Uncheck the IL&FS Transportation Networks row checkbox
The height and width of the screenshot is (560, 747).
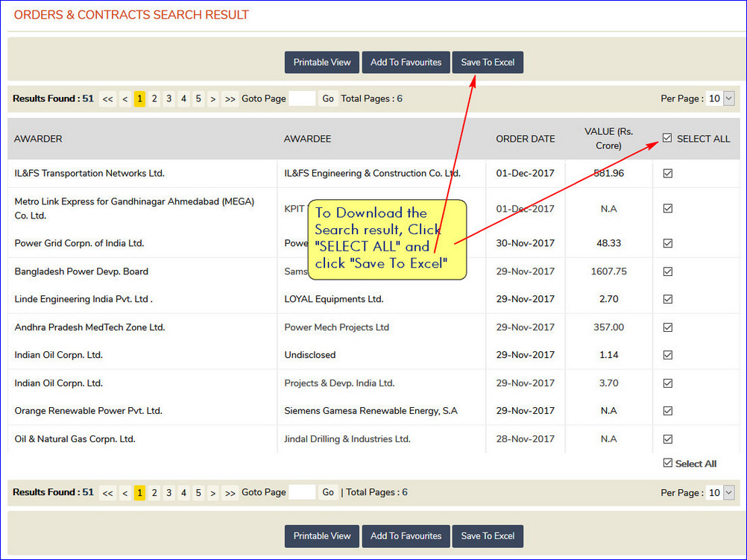click(x=668, y=174)
